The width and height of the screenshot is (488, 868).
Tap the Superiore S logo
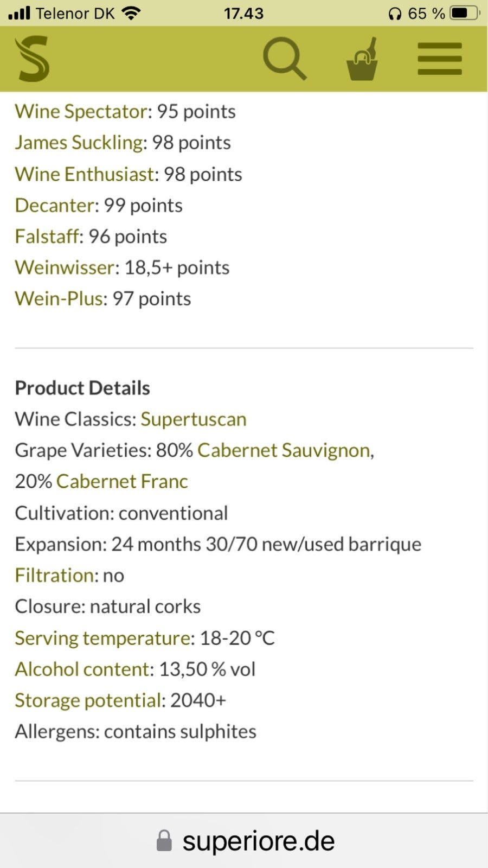tap(33, 59)
